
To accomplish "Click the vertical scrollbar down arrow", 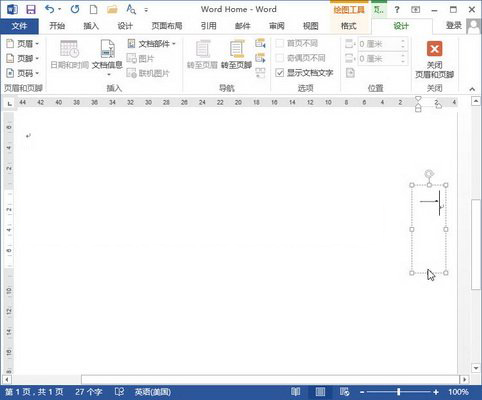I will coord(476,368).
